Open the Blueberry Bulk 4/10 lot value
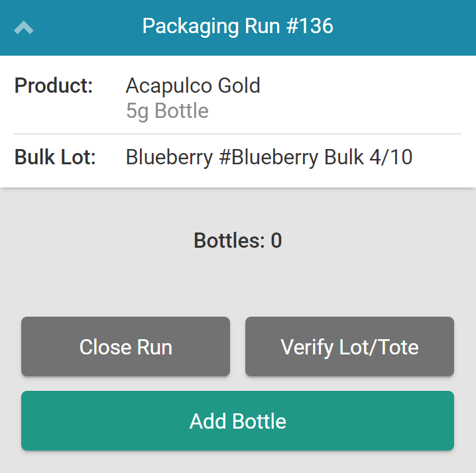The height and width of the screenshot is (473, 476). [x=268, y=158]
